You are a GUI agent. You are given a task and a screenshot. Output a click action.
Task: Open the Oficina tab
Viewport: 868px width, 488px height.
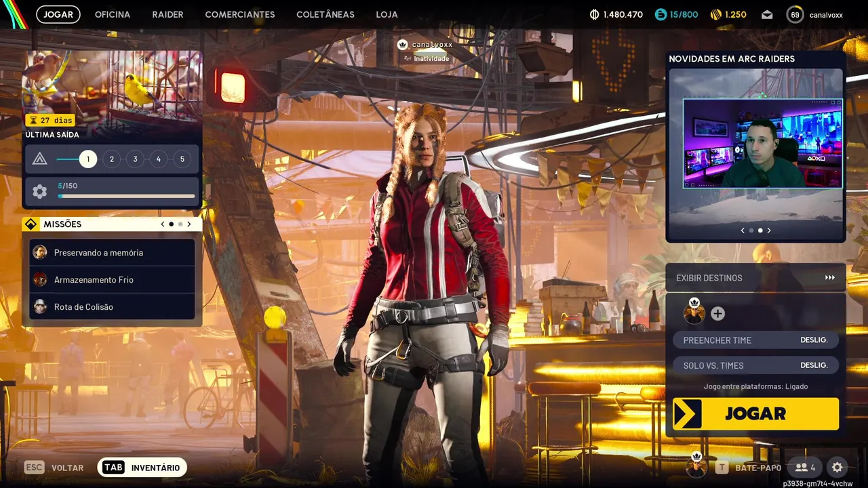(x=113, y=14)
